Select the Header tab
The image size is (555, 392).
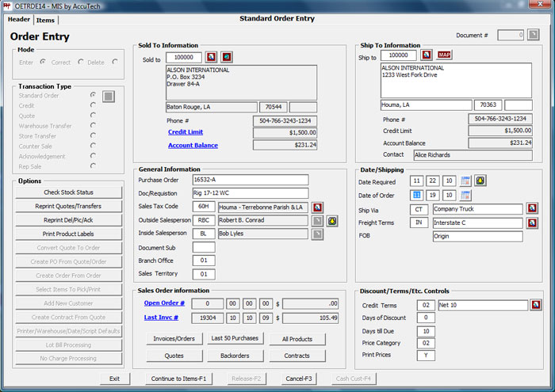[19, 19]
